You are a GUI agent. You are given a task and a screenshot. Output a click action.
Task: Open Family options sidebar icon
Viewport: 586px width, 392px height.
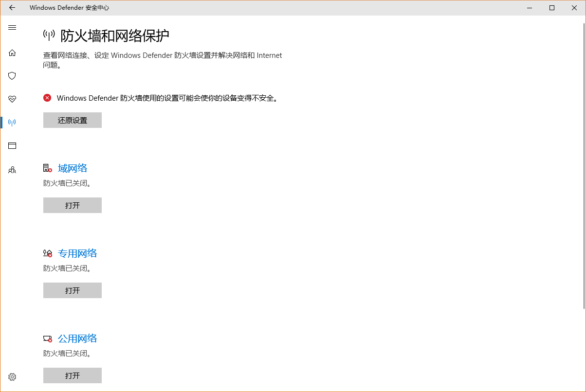click(12, 170)
